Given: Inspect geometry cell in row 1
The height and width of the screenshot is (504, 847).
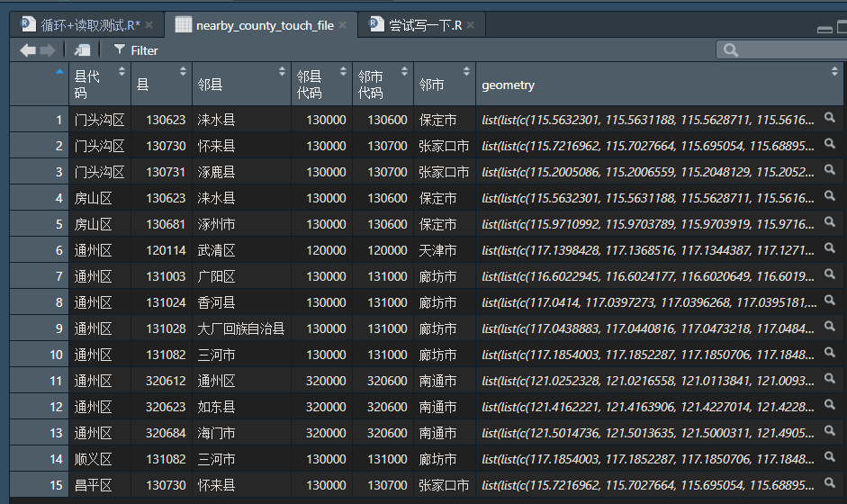Looking at the screenshot, I should (x=830, y=117).
